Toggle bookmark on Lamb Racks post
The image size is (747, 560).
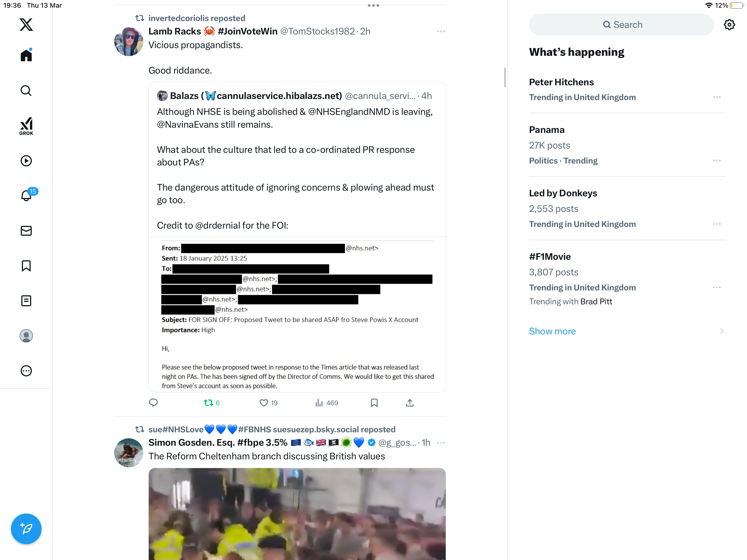374,402
